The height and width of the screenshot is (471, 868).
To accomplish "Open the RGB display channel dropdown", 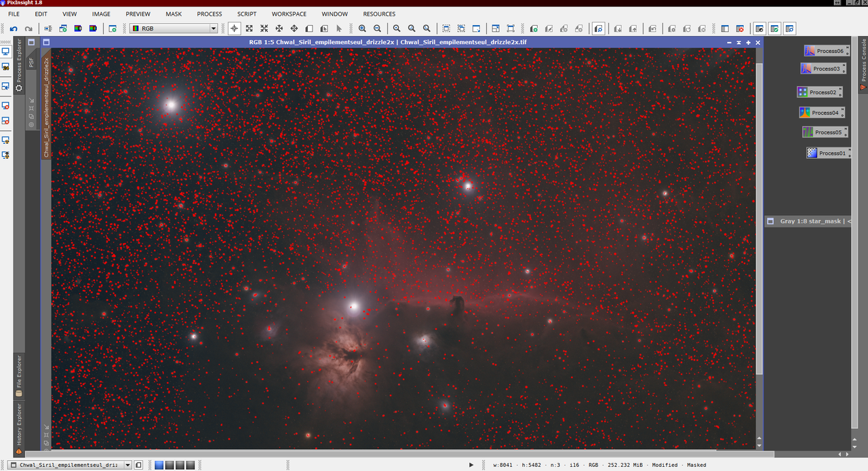I will (174, 29).
